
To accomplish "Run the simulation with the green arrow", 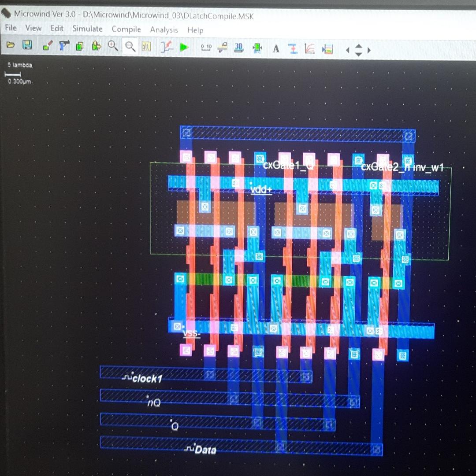I will click(x=184, y=47).
